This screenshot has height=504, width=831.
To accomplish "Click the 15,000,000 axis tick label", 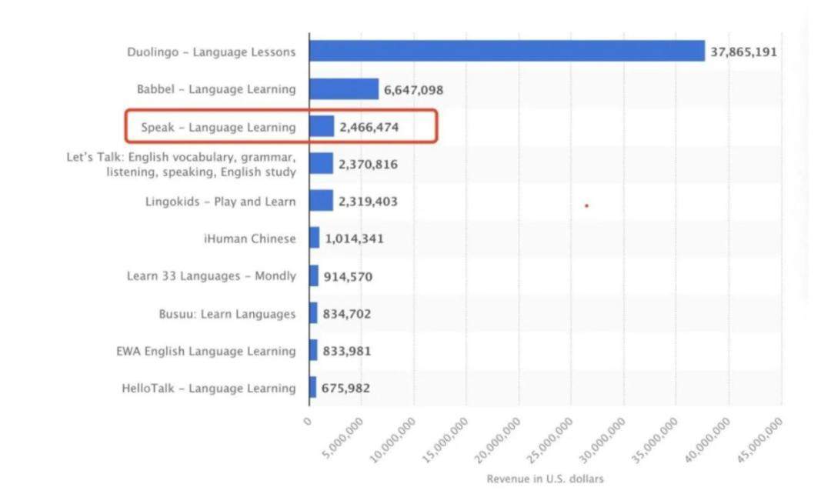I will point(445,440).
